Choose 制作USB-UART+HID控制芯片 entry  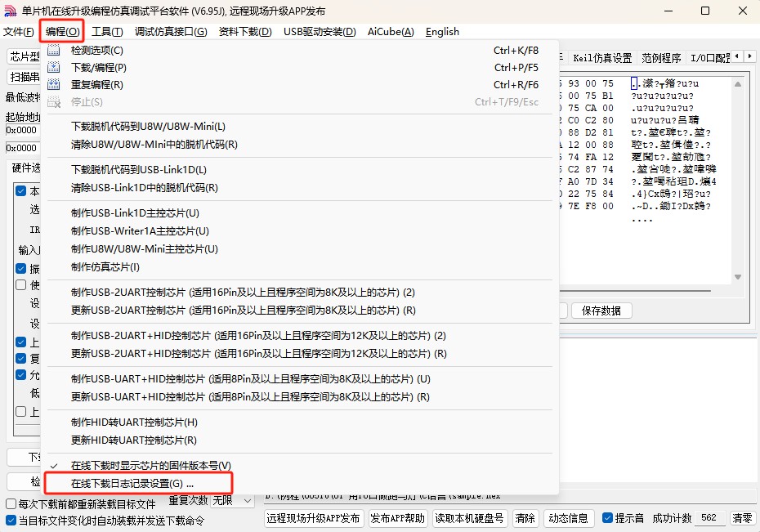(x=300, y=379)
